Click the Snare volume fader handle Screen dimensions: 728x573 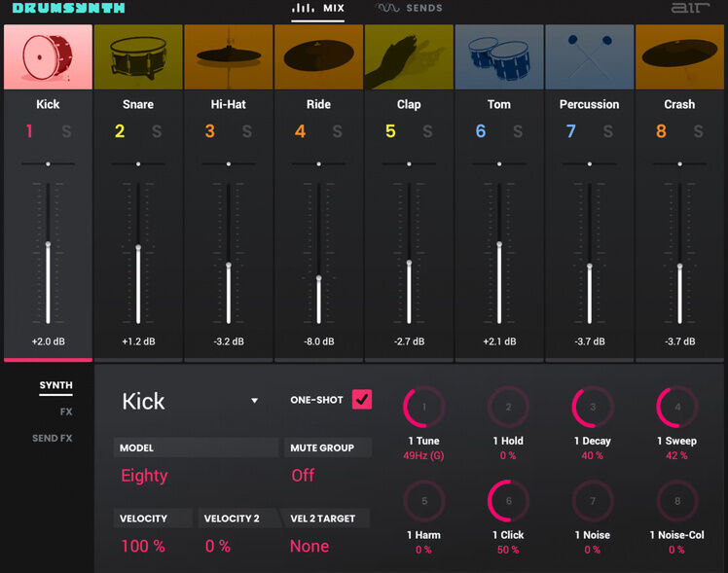click(x=138, y=248)
